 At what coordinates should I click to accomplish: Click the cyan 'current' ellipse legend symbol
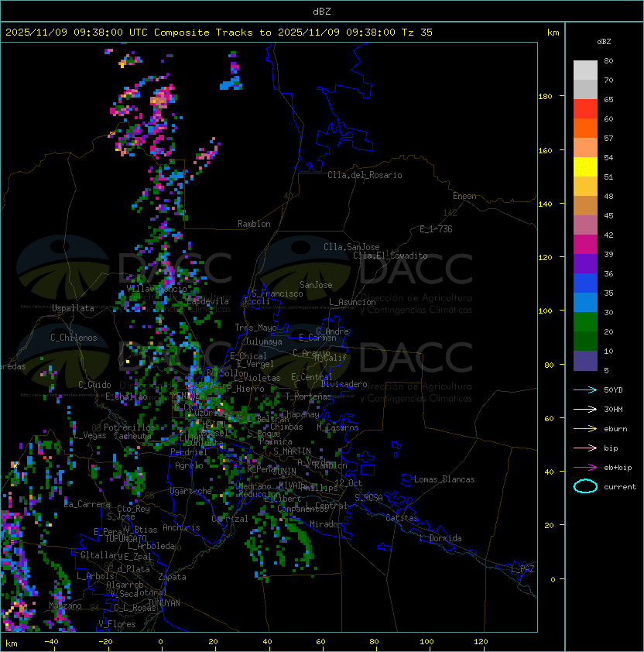pos(585,486)
